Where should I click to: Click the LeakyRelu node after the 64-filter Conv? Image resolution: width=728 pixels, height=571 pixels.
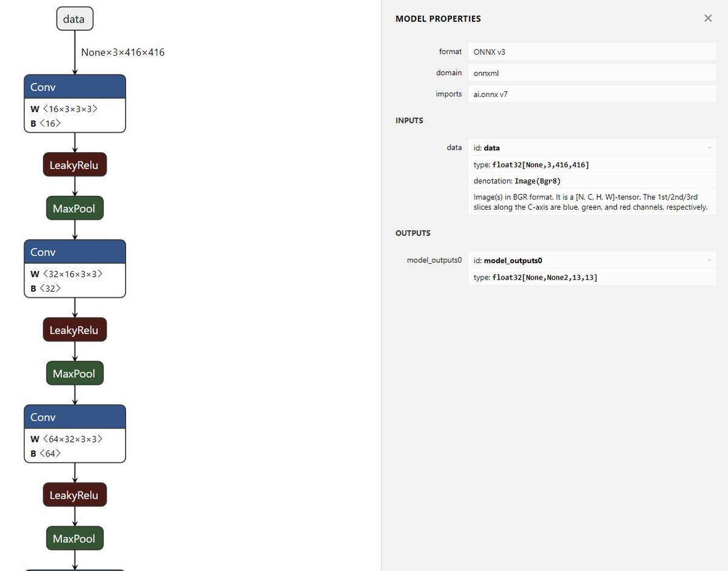[x=75, y=495]
